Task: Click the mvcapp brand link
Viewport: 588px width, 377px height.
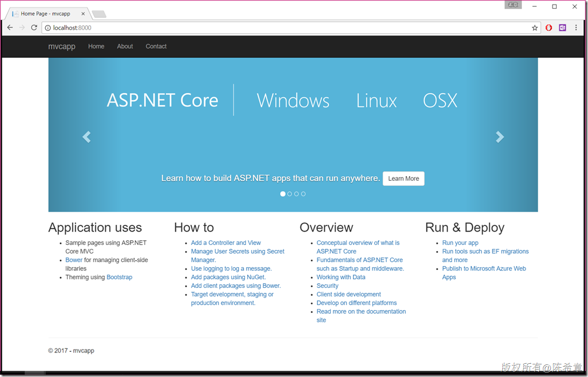Action: pos(62,46)
